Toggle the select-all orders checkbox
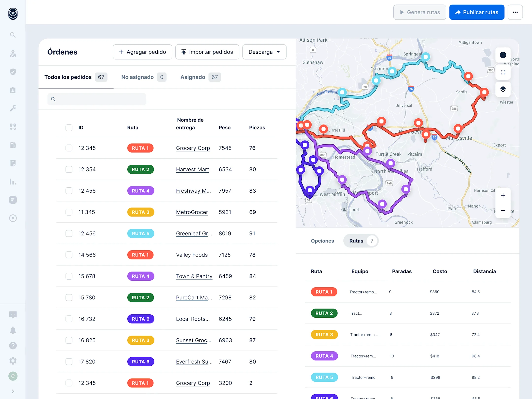Screen dimensions: 532x399 69,127
